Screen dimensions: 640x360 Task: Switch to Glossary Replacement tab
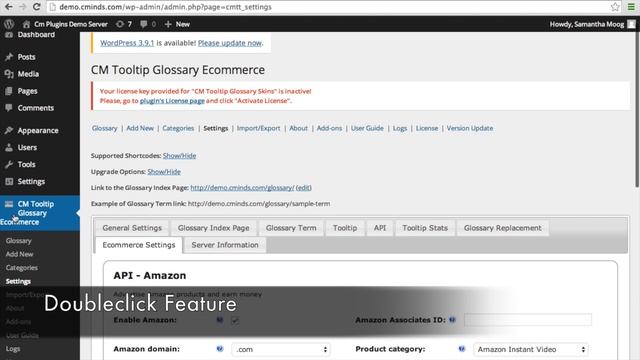point(502,228)
